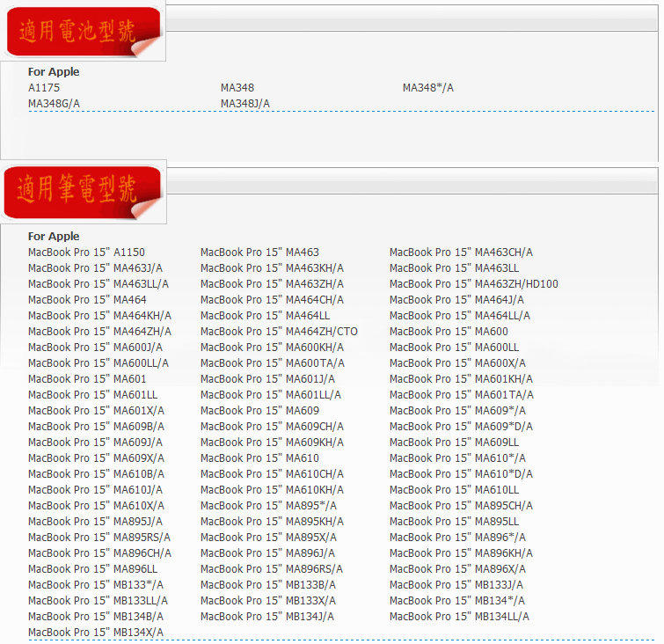
Task: Click MacBook Pro 15" MA895RS/A
Action: [99, 537]
